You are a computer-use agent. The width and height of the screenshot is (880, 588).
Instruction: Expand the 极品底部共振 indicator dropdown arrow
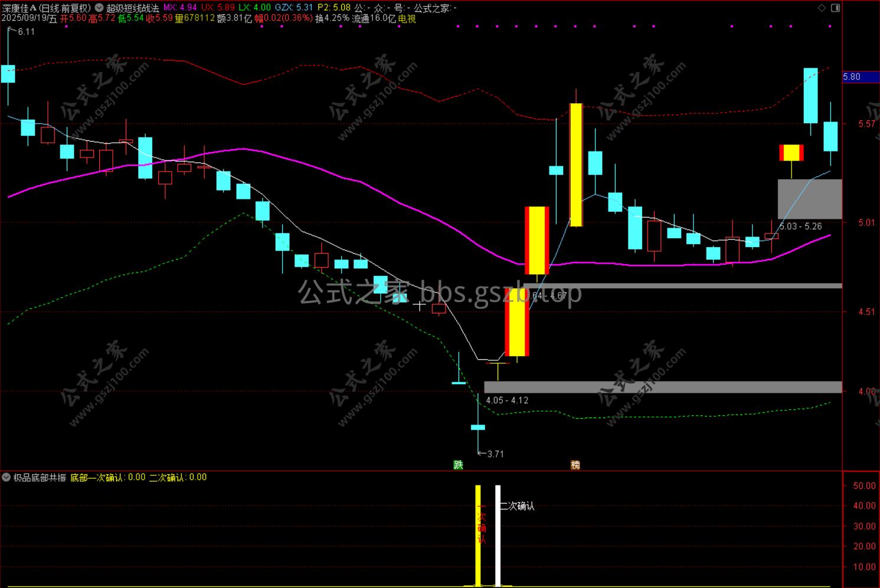pyautogui.click(x=6, y=477)
